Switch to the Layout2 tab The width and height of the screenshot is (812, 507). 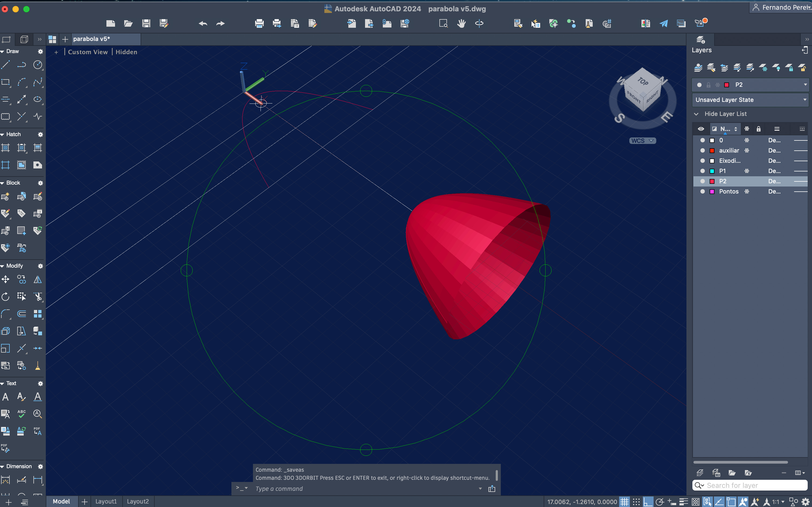coord(138,501)
